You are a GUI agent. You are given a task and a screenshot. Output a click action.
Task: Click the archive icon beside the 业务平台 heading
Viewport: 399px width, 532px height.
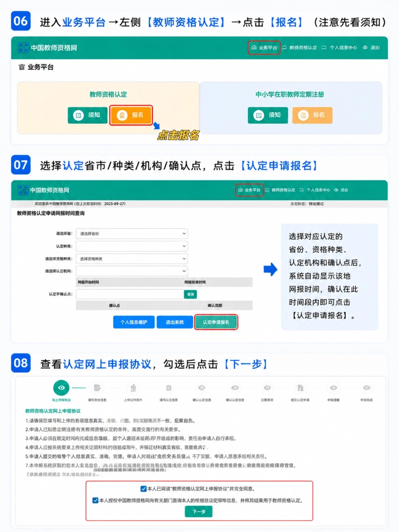(22, 67)
